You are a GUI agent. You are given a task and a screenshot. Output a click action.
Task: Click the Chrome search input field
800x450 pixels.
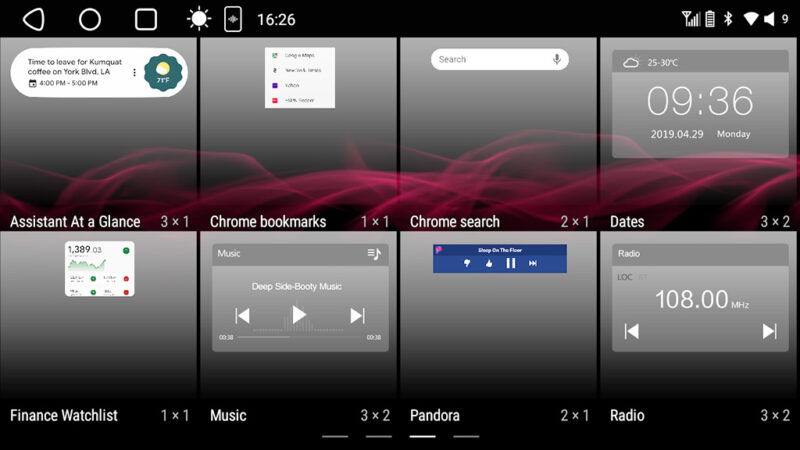click(490, 60)
